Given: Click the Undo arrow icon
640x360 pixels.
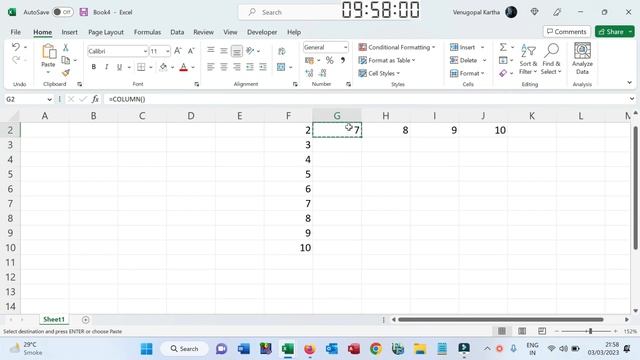Looking at the screenshot, I should (16, 47).
